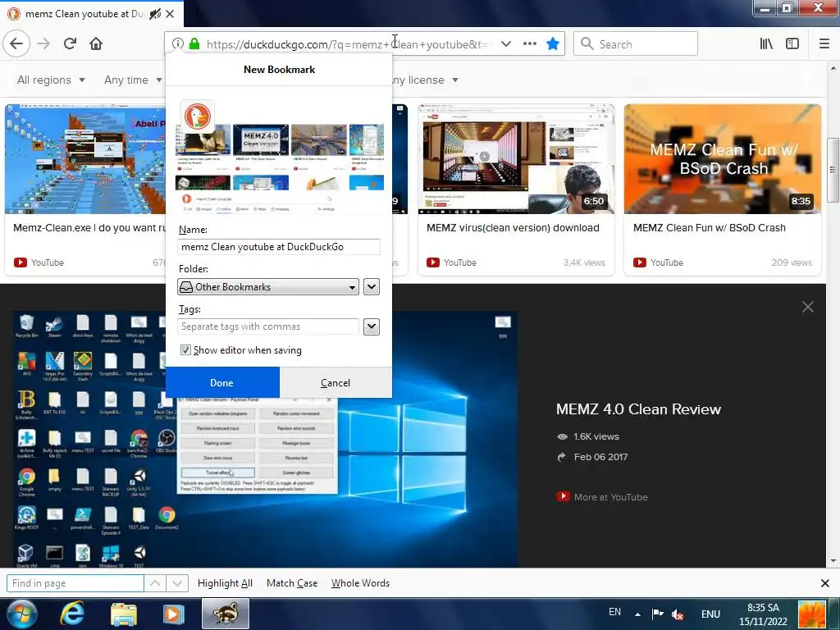Click the green secure padlock icon
Screen dimensions: 840x630
click(194, 44)
